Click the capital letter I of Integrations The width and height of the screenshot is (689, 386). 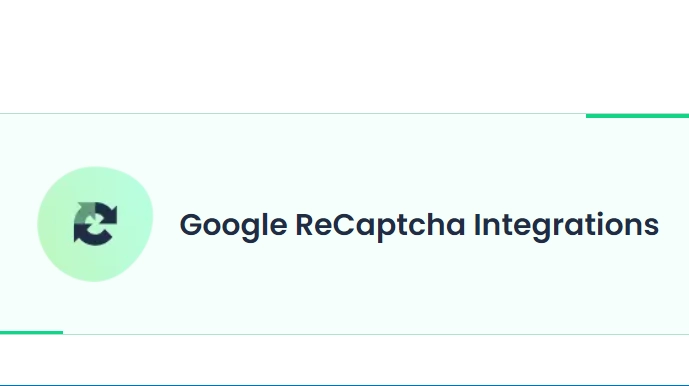coord(477,225)
